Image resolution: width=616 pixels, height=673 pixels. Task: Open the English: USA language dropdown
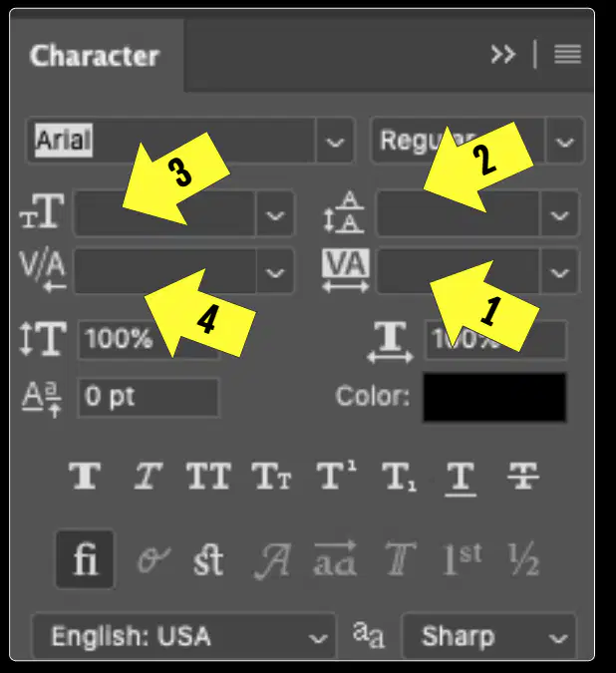tap(184, 636)
